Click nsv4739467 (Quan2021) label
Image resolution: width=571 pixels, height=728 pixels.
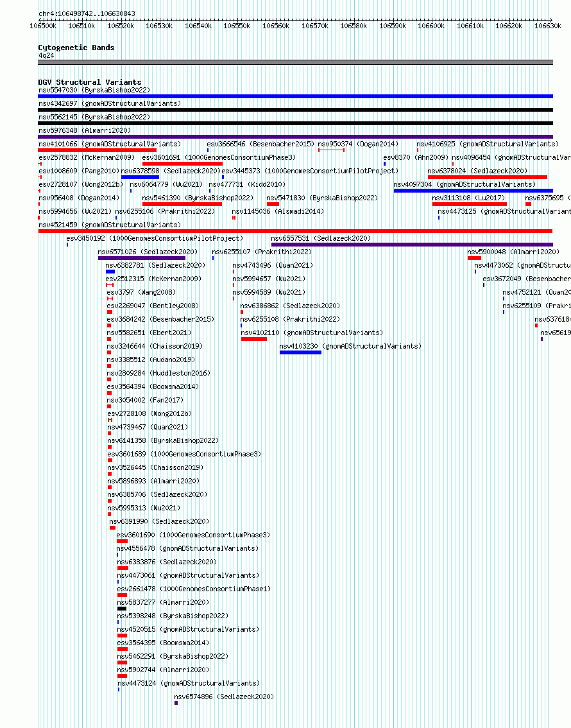148,427
